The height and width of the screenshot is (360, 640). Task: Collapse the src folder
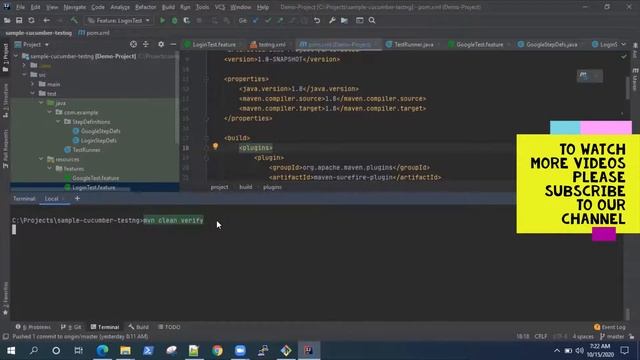[24, 75]
